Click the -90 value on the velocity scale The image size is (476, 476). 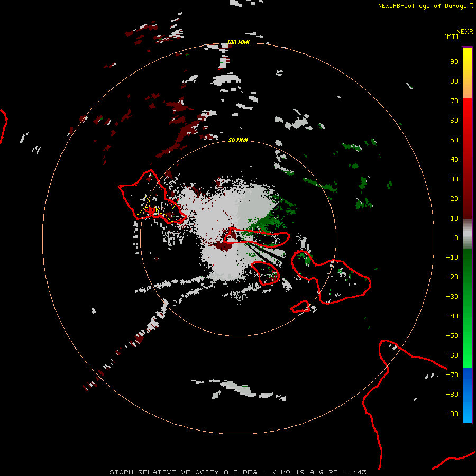pos(452,414)
